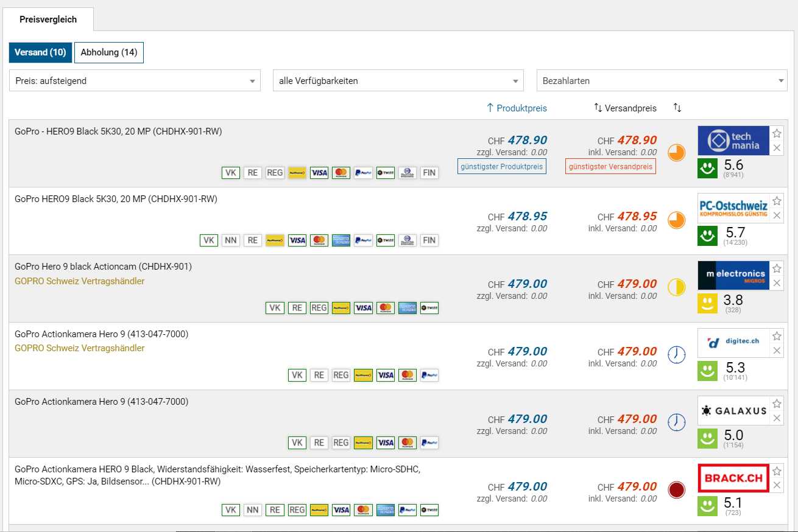The width and height of the screenshot is (798, 532).
Task: Click the VISA icon in the Galaxus row
Action: click(386, 443)
